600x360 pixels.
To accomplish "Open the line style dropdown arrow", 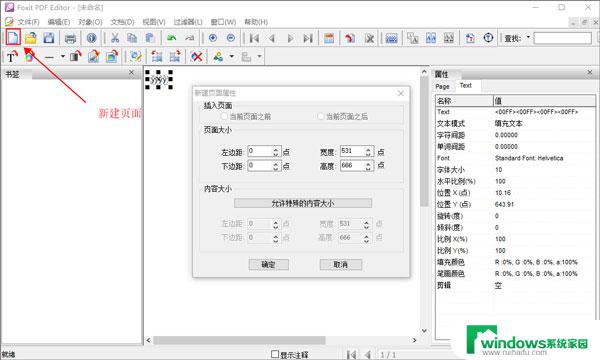I will pyautogui.click(x=63, y=57).
